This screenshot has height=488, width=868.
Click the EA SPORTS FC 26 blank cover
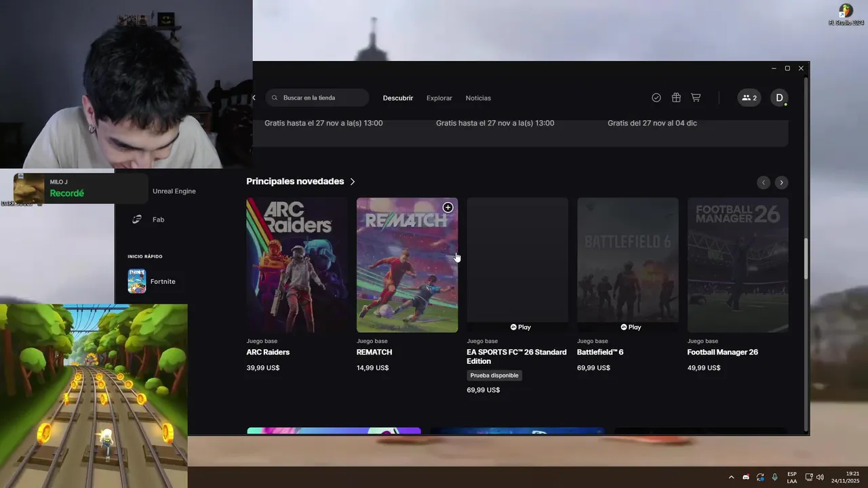click(517, 265)
